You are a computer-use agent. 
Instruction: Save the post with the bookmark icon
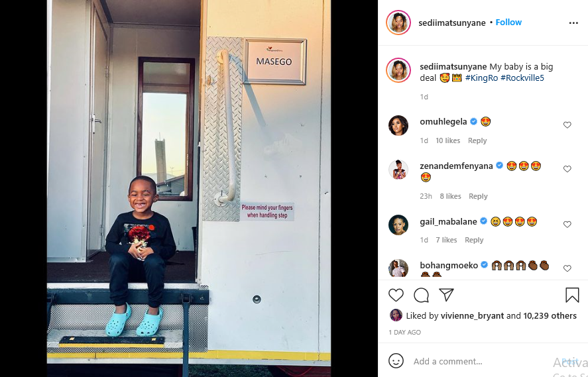tap(572, 295)
